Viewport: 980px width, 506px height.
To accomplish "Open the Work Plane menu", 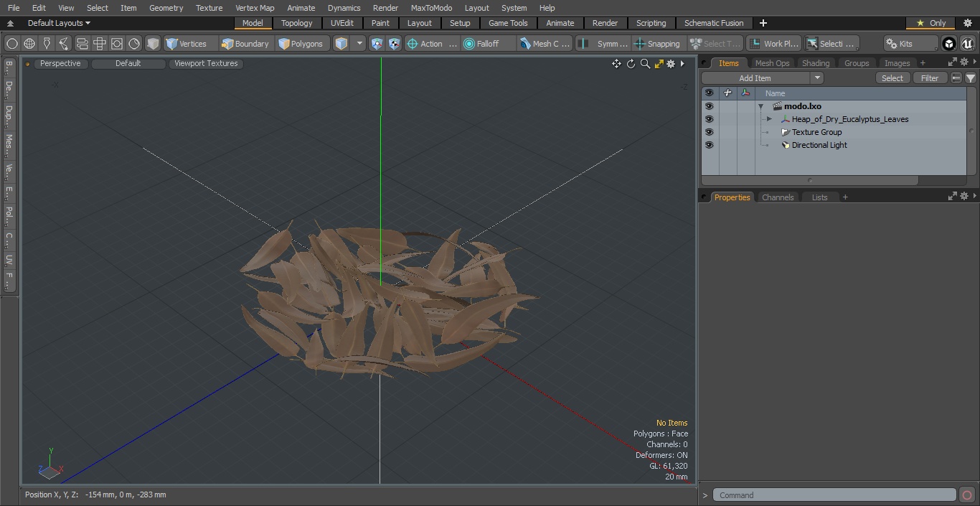I will coord(773,44).
